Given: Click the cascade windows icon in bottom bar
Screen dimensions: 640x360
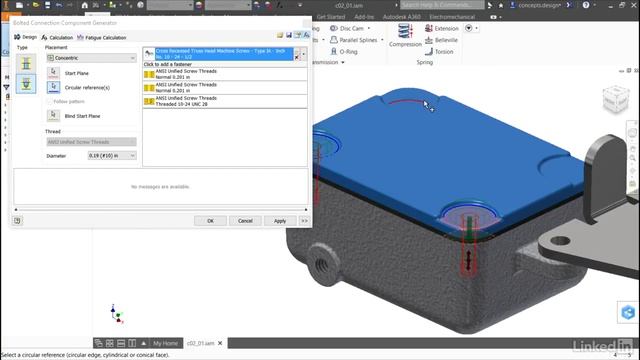Looking at the screenshot, I should pyautogui.click(x=98, y=343).
